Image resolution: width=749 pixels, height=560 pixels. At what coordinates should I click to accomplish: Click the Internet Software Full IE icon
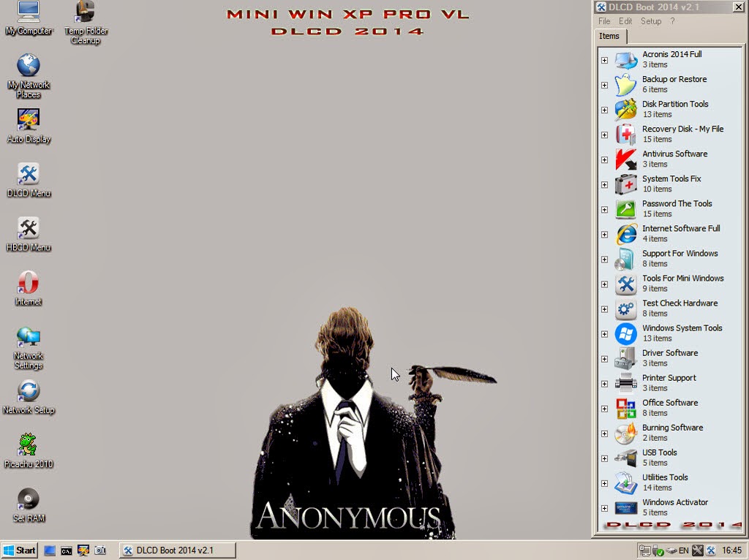tap(626, 234)
